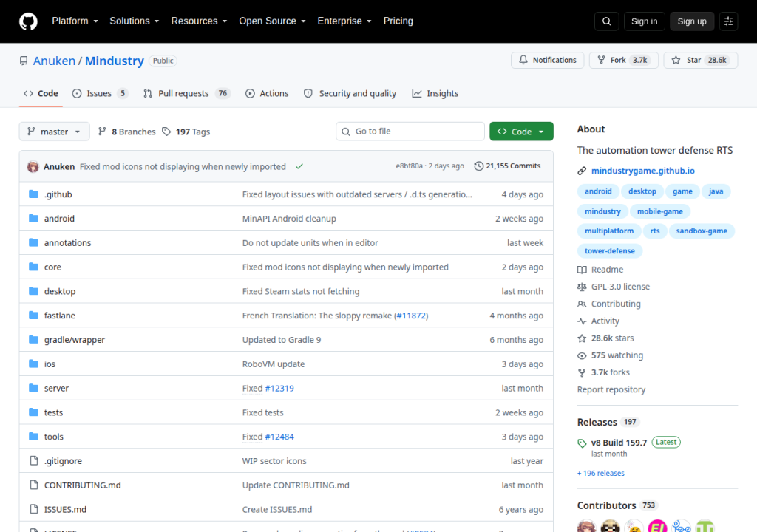The height and width of the screenshot is (532, 757).
Task: Click Anuken's avatar in latest commit row
Action: (x=33, y=166)
